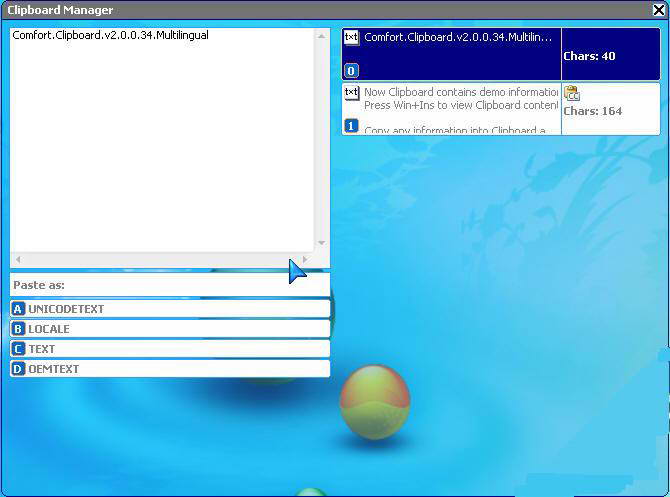Click the Chars: 40 info cell
The height and width of the screenshot is (497, 670).
point(611,54)
